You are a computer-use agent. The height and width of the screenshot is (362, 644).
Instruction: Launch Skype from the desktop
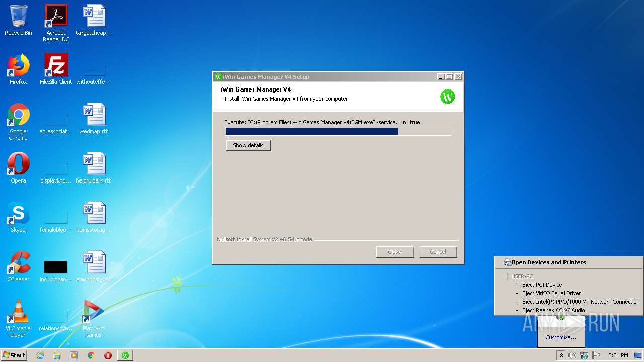18,217
